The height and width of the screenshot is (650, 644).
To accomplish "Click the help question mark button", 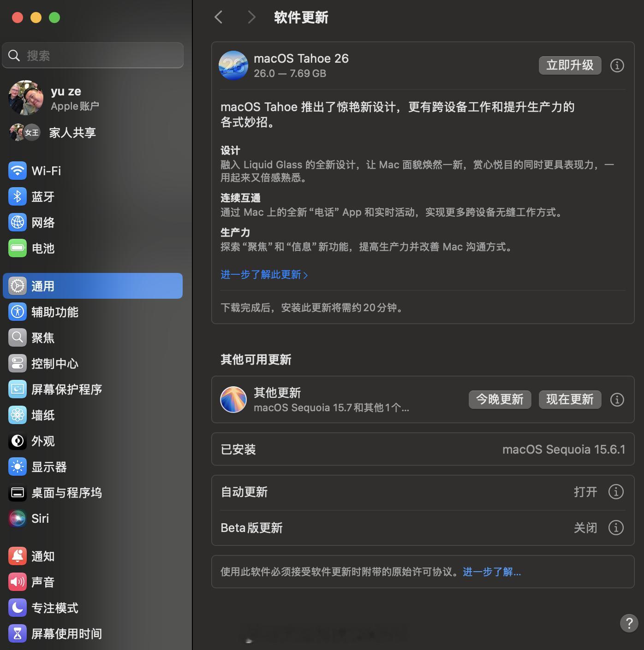I will click(x=629, y=623).
